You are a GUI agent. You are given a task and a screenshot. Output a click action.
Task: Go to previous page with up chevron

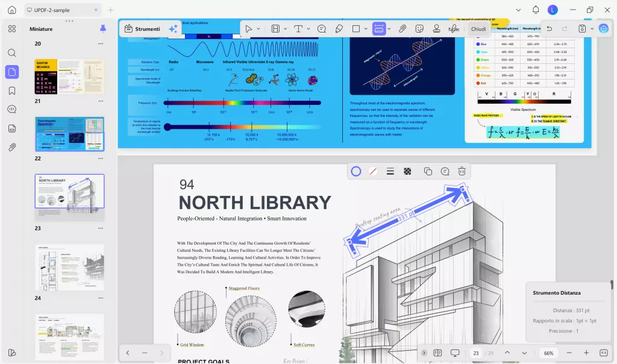[507, 353]
